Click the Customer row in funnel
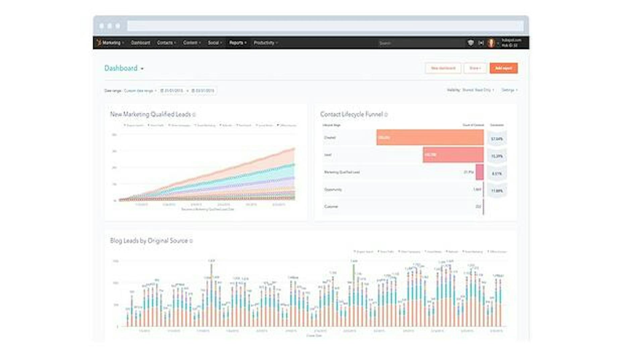644x353 pixels. (x=403, y=207)
